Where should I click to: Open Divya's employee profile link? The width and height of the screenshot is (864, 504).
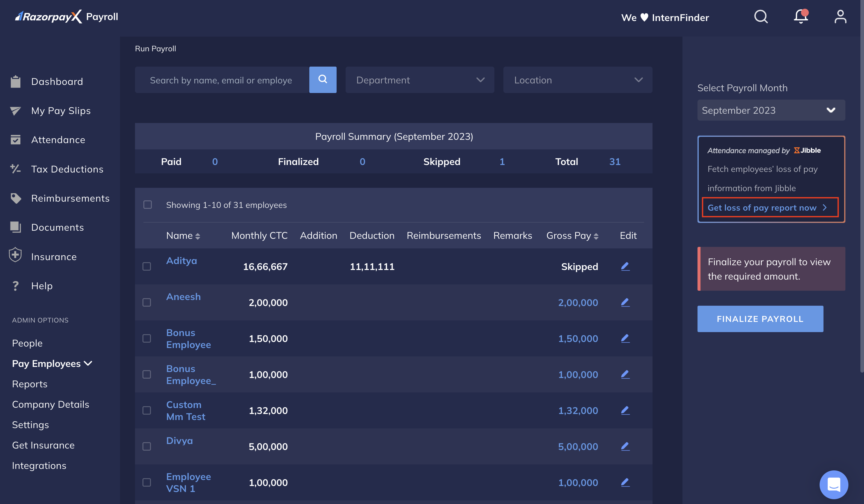pos(179,441)
